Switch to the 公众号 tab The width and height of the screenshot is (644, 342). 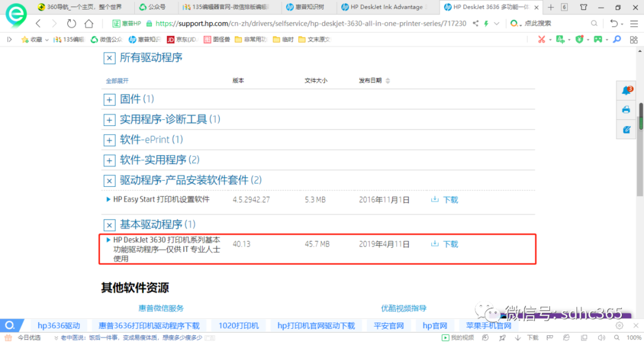[156, 7]
